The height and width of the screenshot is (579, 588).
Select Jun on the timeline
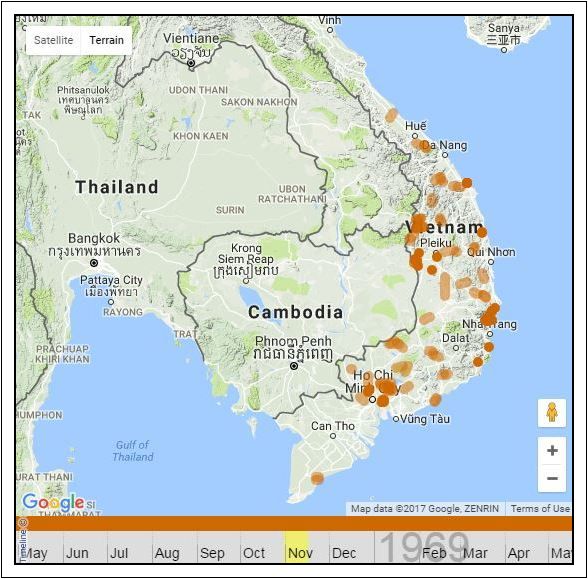tap(77, 553)
